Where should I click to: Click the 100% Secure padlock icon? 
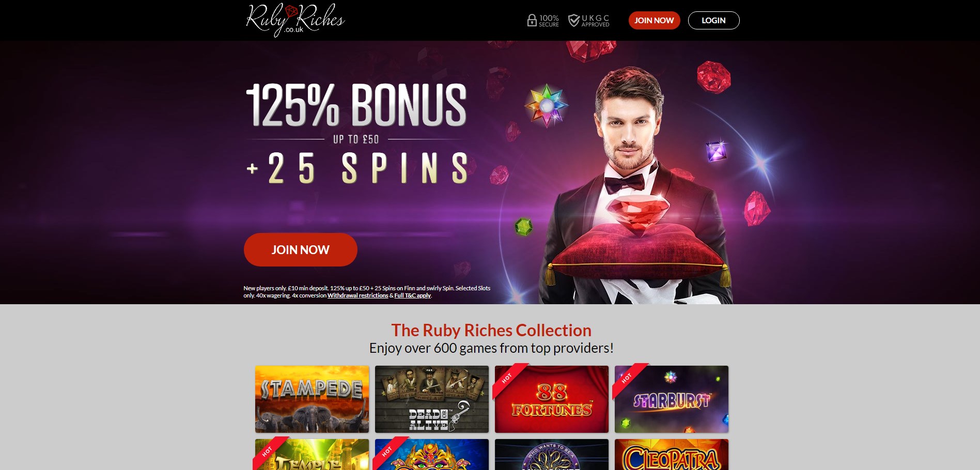pos(532,20)
